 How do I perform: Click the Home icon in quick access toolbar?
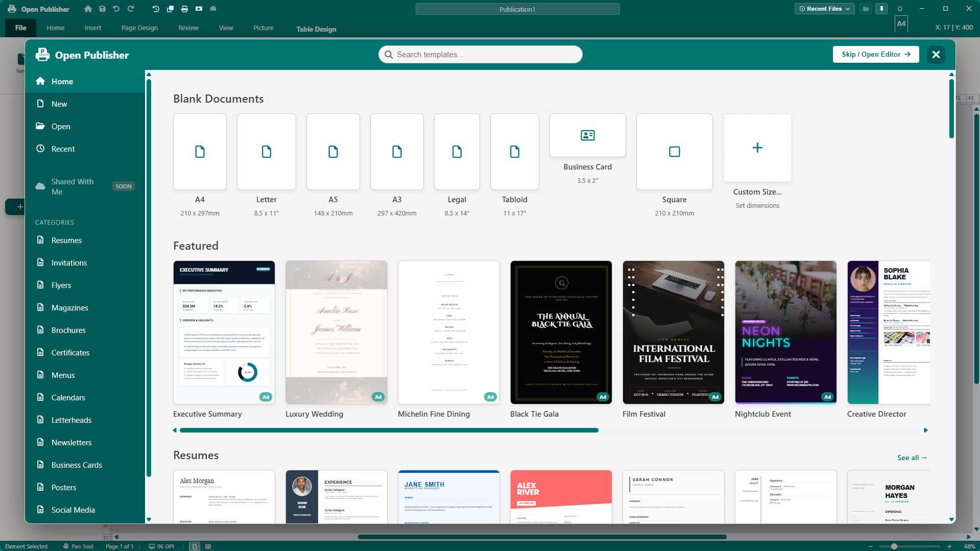tap(88, 9)
